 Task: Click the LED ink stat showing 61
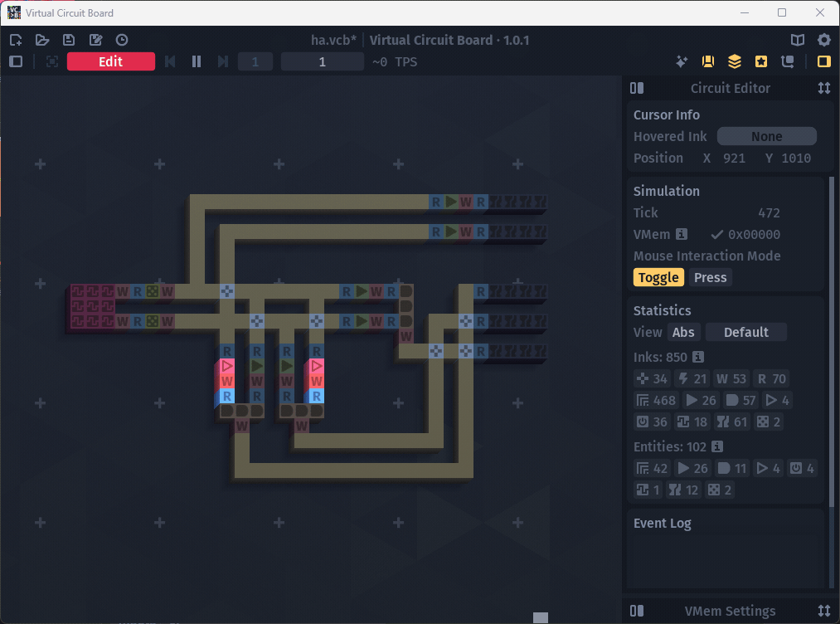point(731,422)
